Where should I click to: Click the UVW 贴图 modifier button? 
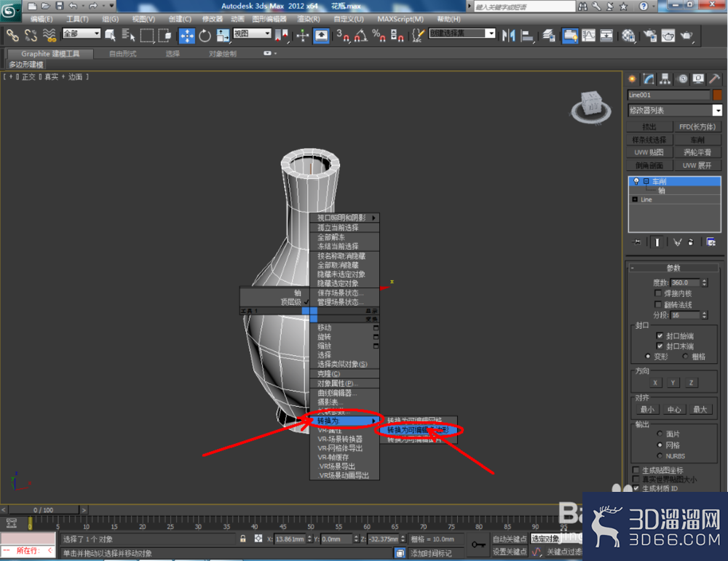[649, 152]
